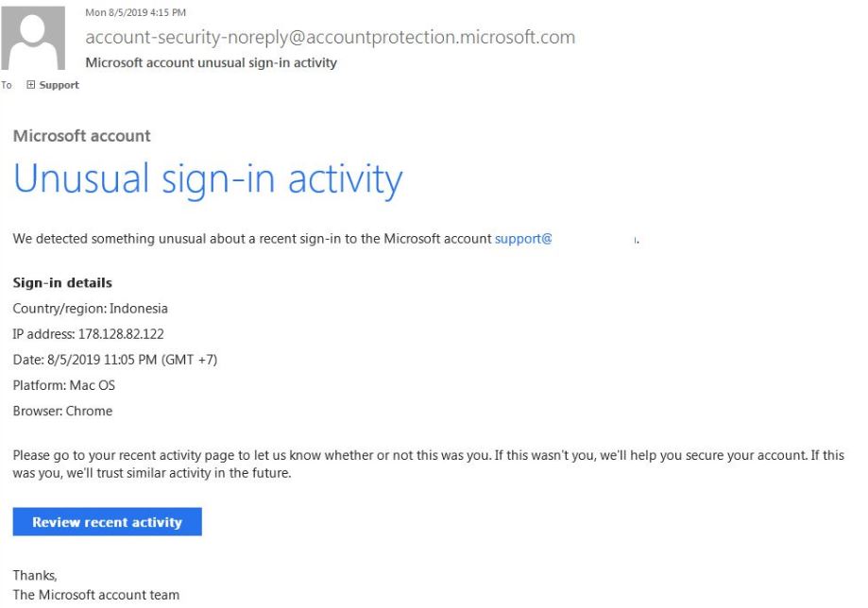Click the sender address account-security-noreply@accountprotection.microsoft.com
The width and height of the screenshot is (868, 608).
pos(331,37)
